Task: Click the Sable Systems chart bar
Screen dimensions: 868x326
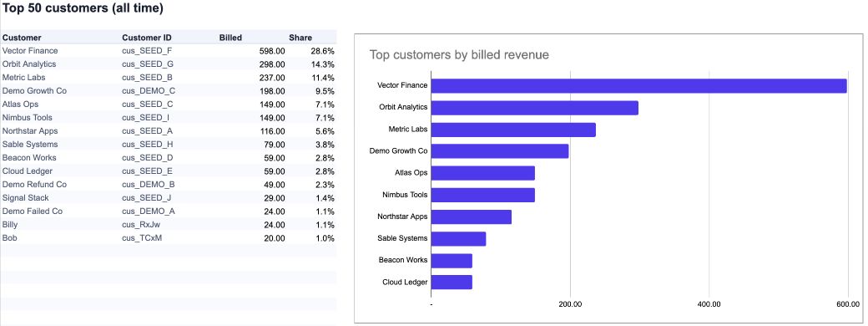Action: (x=458, y=239)
